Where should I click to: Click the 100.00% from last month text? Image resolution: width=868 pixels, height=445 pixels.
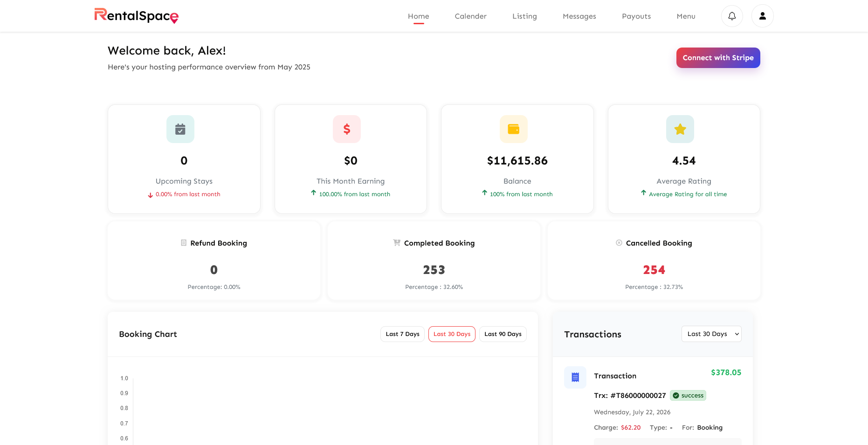355,194
